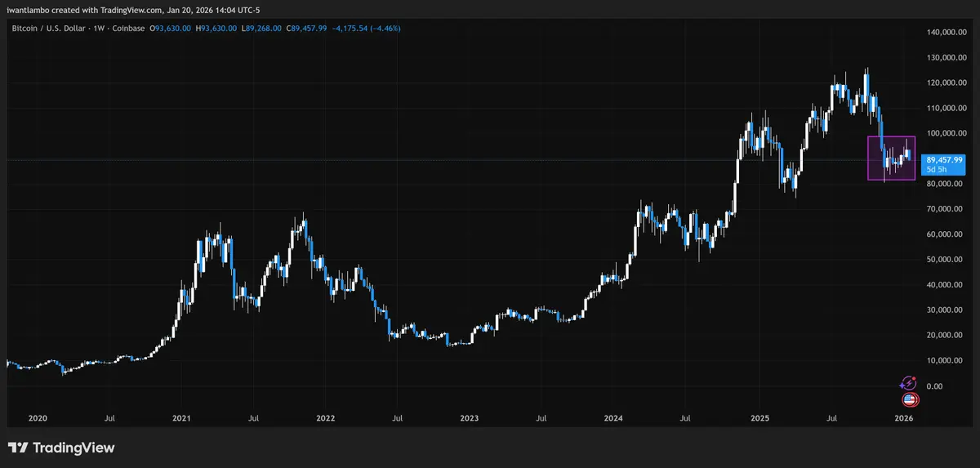This screenshot has height=468, width=980.
Task: Click the 30,000.00 price axis label
Action: click(x=945, y=310)
